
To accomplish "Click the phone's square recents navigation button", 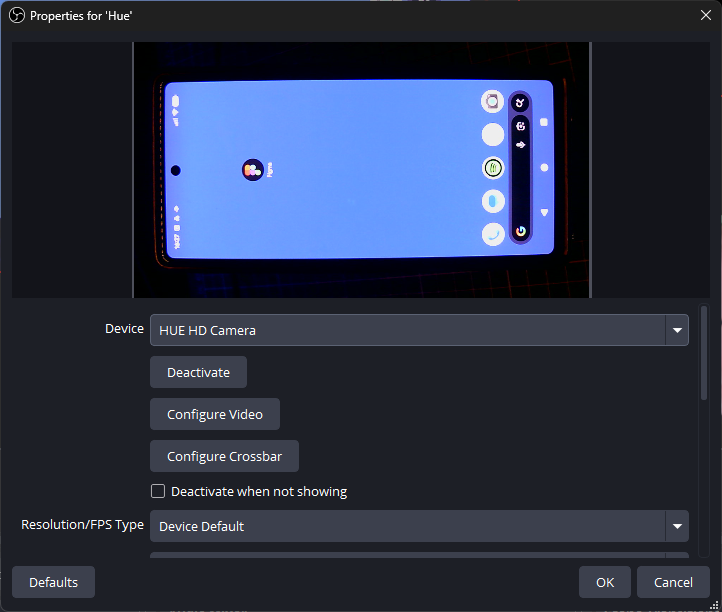I will pos(544,122).
